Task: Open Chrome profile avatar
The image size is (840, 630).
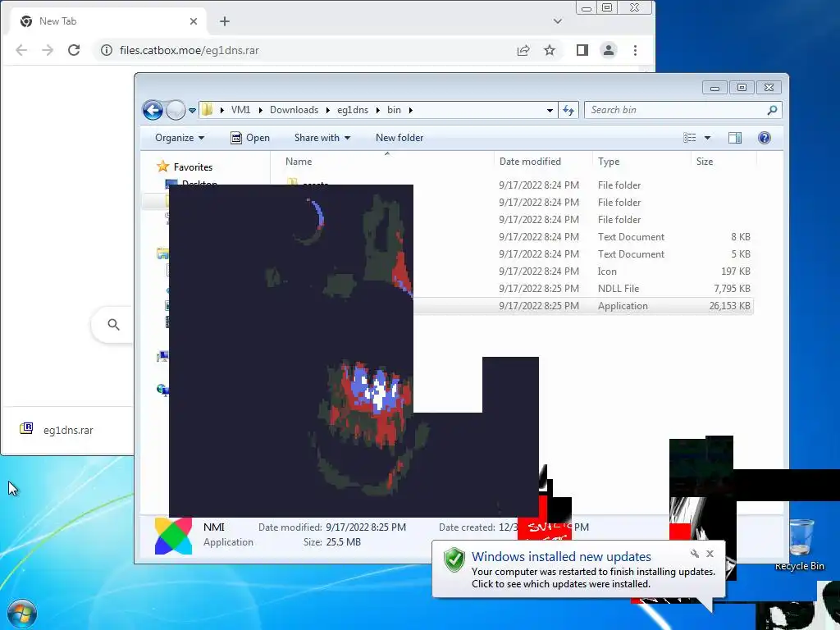Action: click(x=609, y=50)
